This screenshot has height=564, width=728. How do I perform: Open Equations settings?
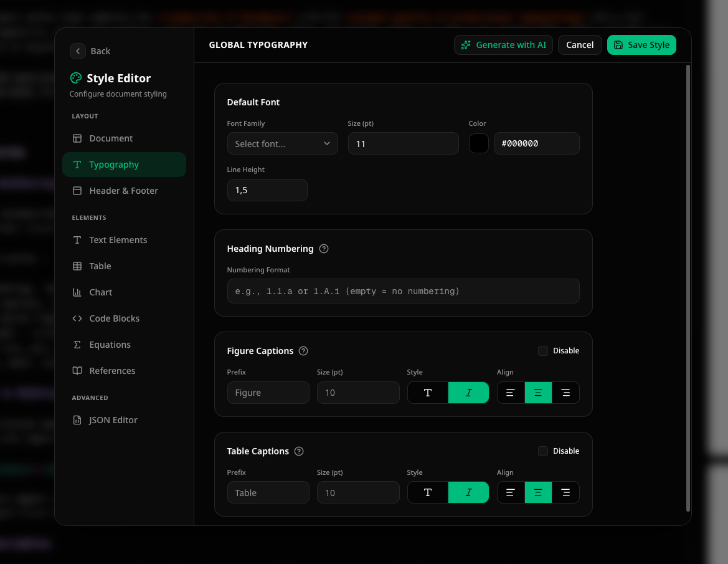pos(124,345)
